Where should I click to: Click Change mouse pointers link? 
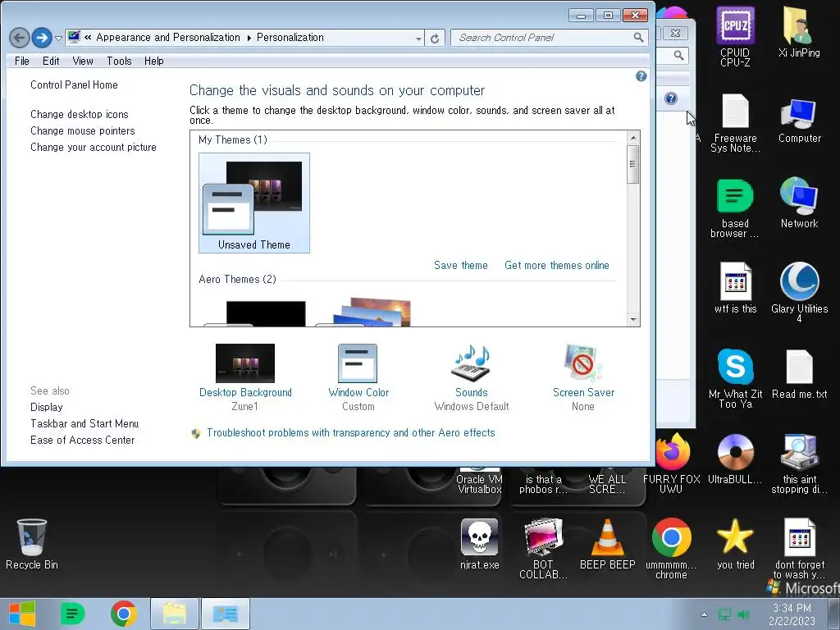click(x=83, y=130)
